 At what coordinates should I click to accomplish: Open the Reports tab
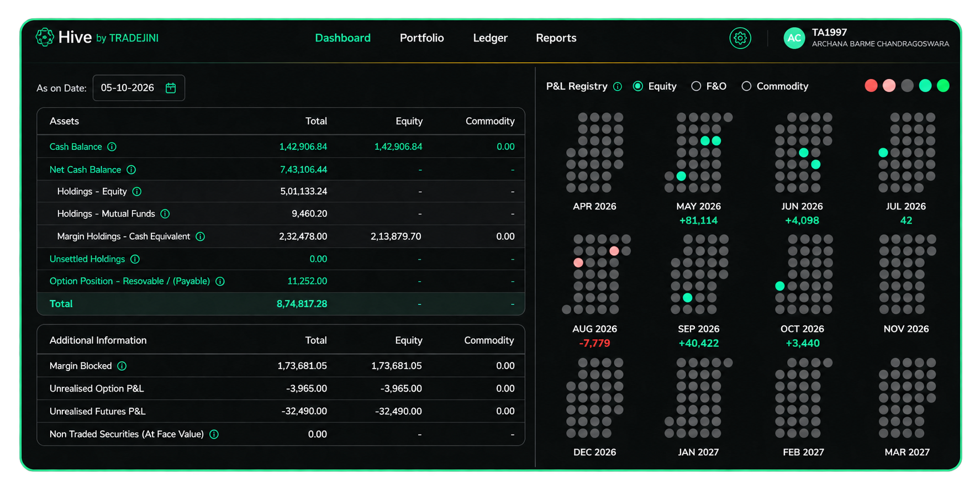(x=556, y=38)
